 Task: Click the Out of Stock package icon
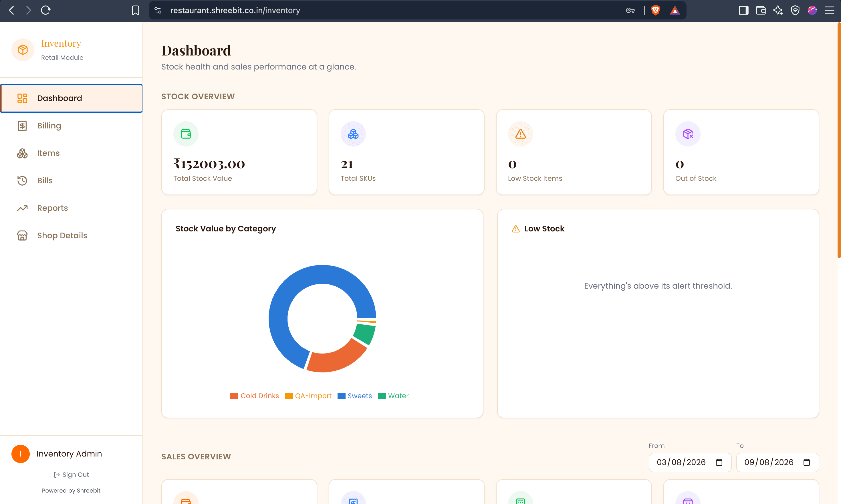click(688, 134)
